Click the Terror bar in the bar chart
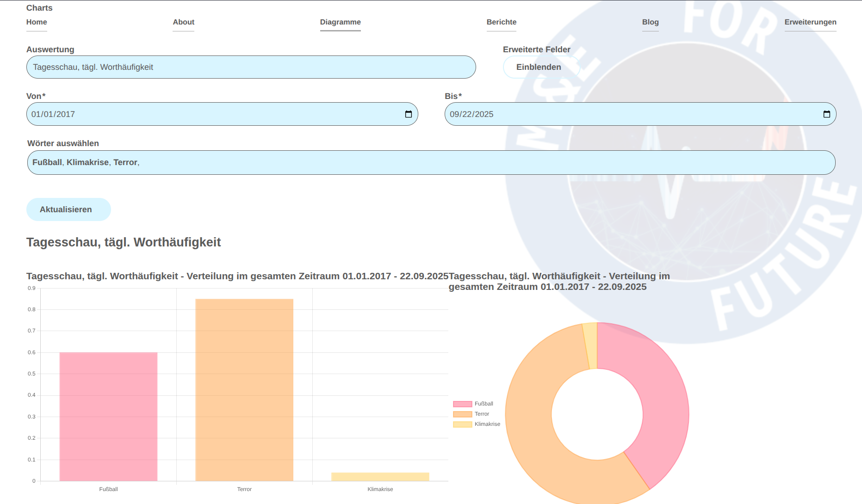 [x=244, y=390]
